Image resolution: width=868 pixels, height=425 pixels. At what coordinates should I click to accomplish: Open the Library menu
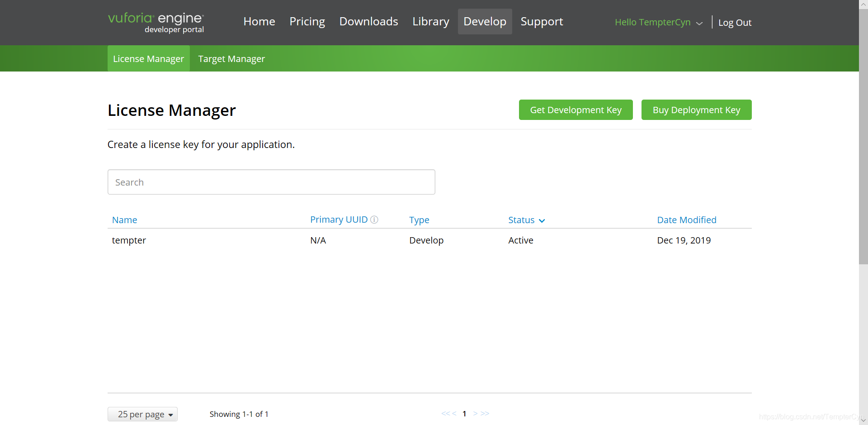click(x=430, y=21)
